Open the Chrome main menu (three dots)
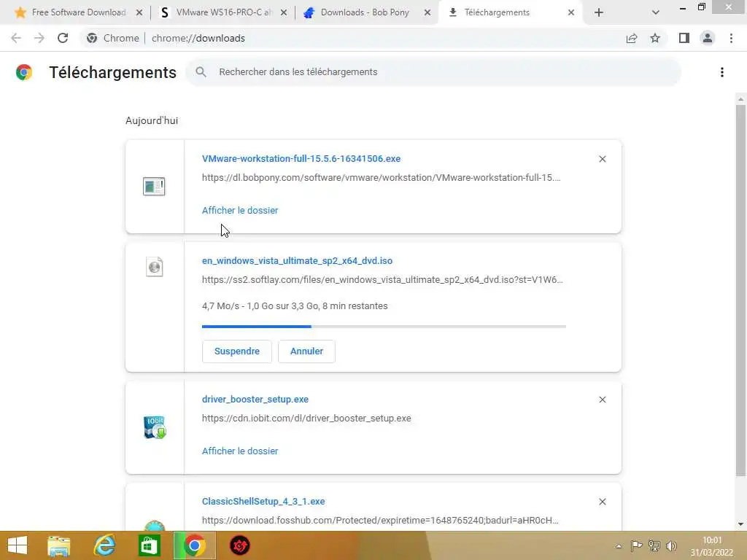This screenshot has width=747, height=560. [x=731, y=38]
